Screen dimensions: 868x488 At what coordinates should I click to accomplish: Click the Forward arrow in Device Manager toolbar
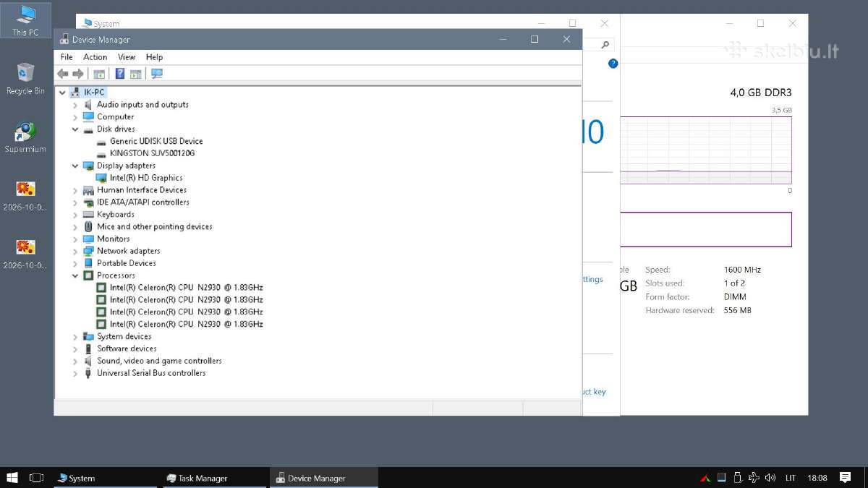(78, 74)
